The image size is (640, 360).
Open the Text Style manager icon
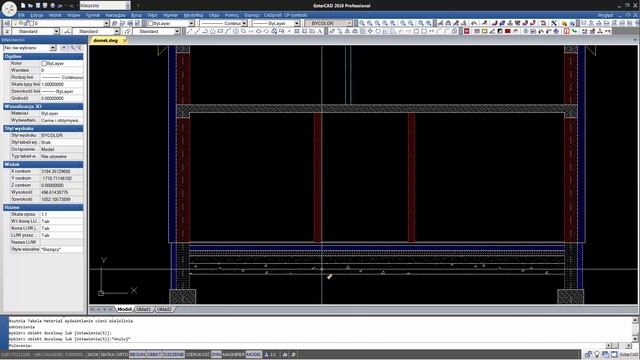[7, 31]
